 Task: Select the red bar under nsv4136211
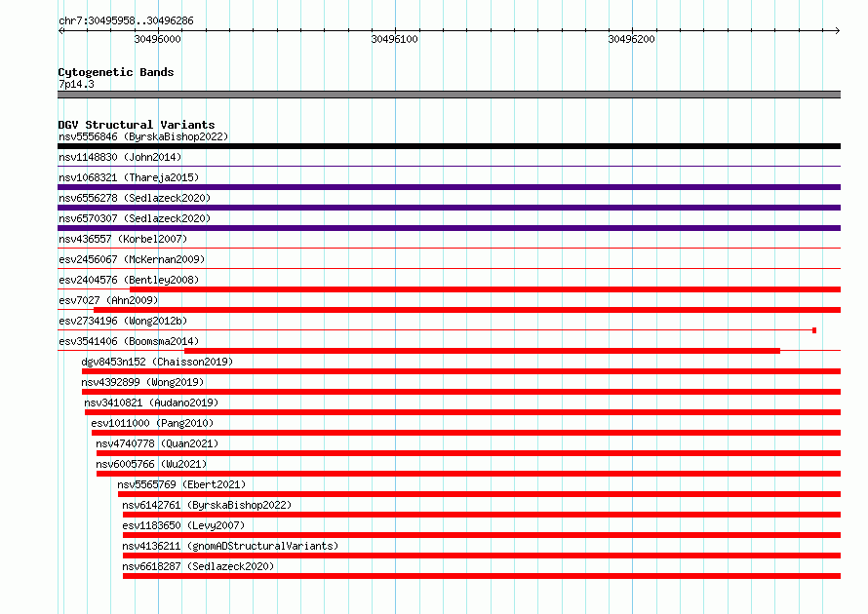coord(482,556)
